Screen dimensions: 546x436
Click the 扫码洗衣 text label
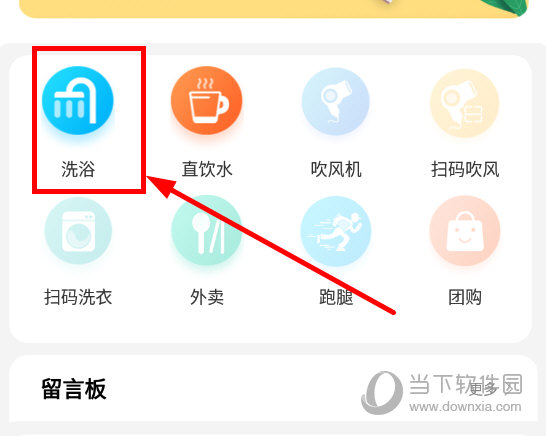(78, 297)
